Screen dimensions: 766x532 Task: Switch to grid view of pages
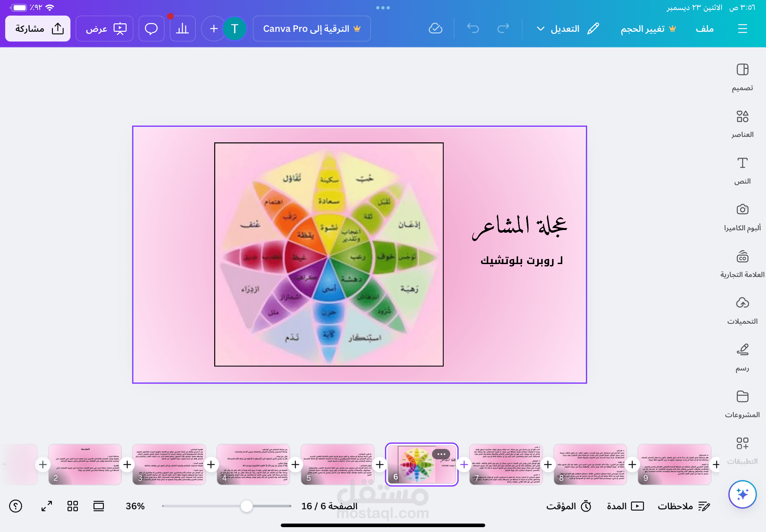click(72, 506)
